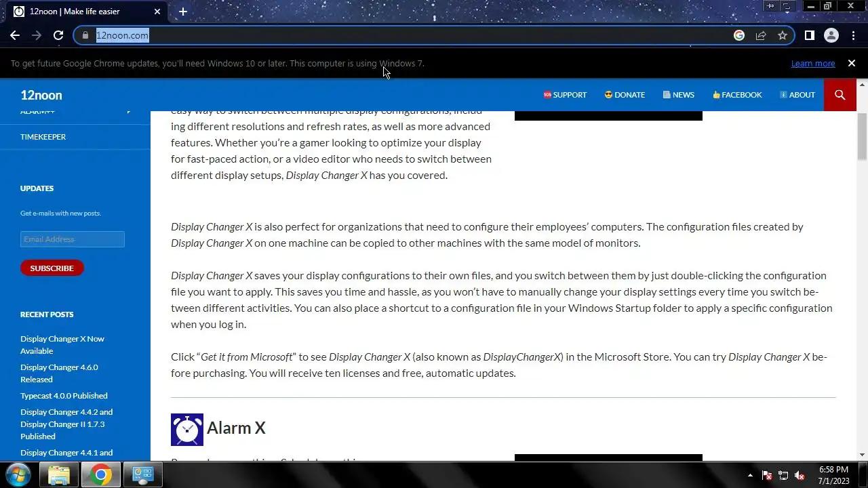Click the Google icon in the address bar

tap(739, 35)
